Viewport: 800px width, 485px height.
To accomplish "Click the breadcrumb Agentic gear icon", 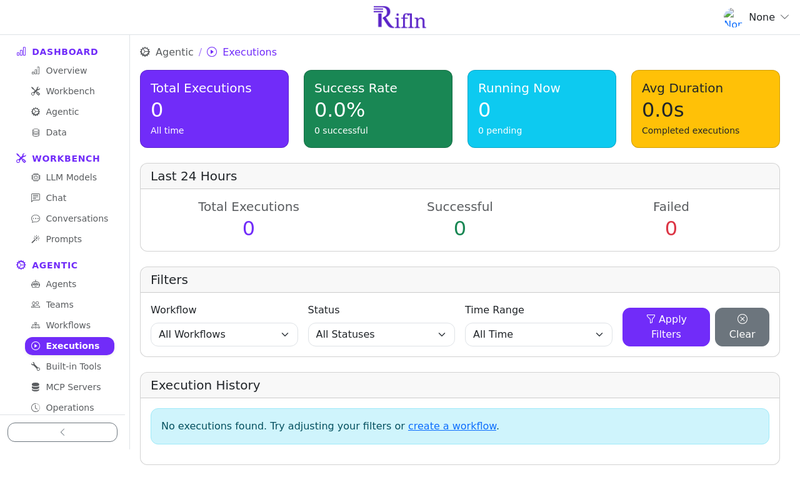I will 145,52.
